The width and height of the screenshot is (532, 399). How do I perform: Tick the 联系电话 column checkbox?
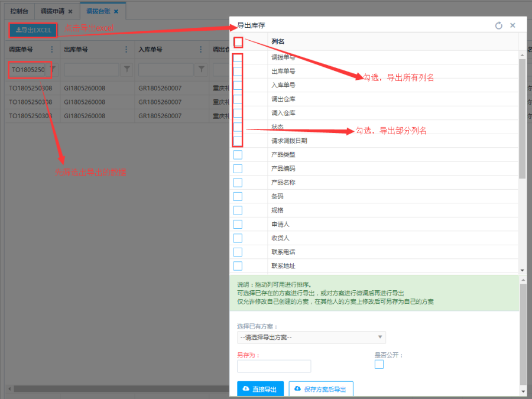pyautogui.click(x=238, y=252)
